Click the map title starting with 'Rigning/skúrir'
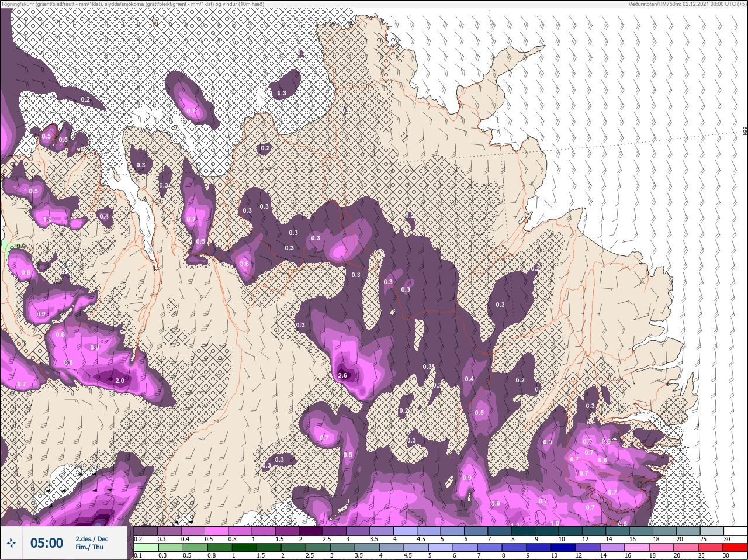 (x=133, y=4)
